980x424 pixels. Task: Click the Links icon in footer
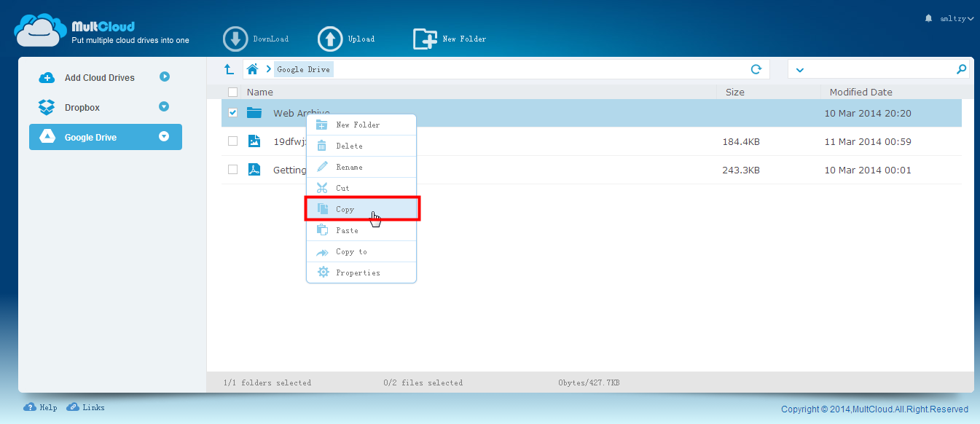[73, 407]
